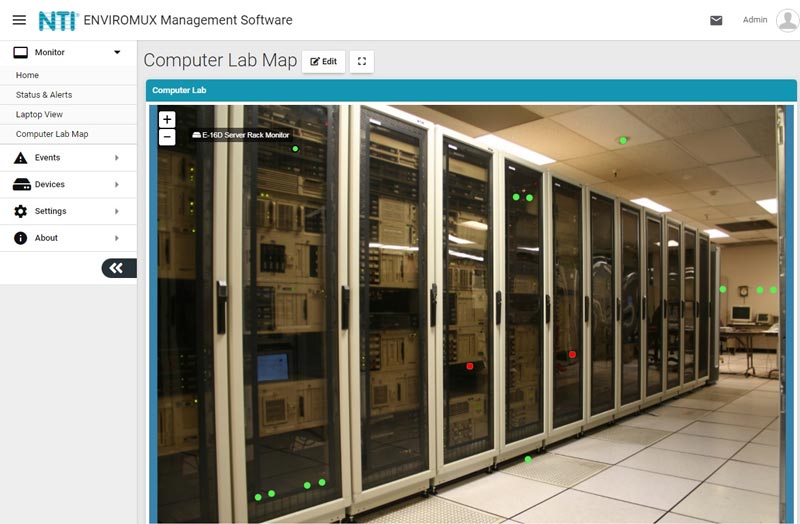The image size is (800, 524).
Task: Zoom out on the map
Action: pos(167,137)
